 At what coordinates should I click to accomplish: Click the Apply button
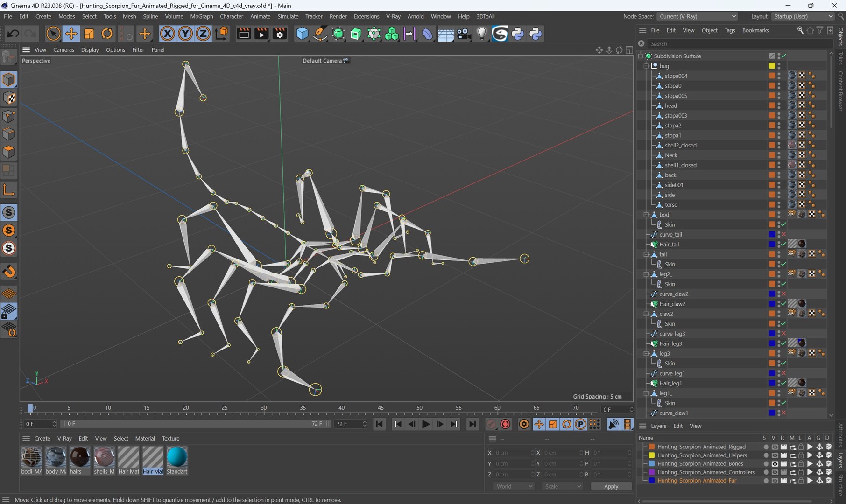pyautogui.click(x=611, y=486)
